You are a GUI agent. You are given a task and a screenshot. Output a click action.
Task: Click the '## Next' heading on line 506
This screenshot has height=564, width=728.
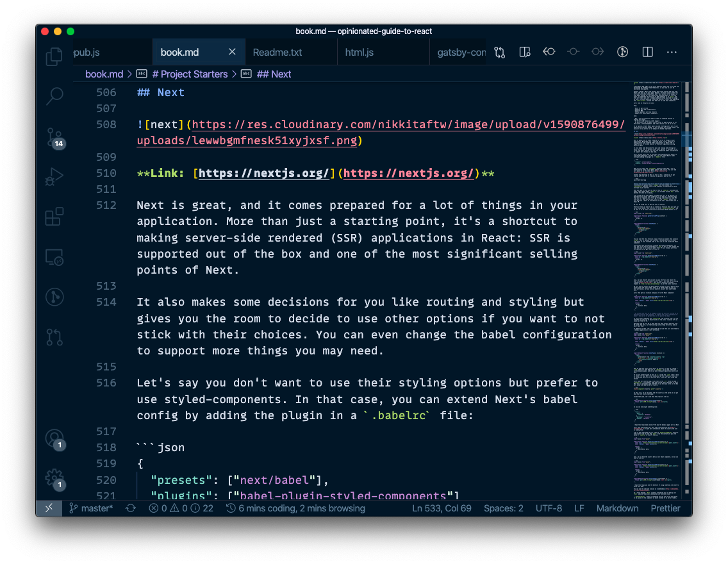coord(161,92)
